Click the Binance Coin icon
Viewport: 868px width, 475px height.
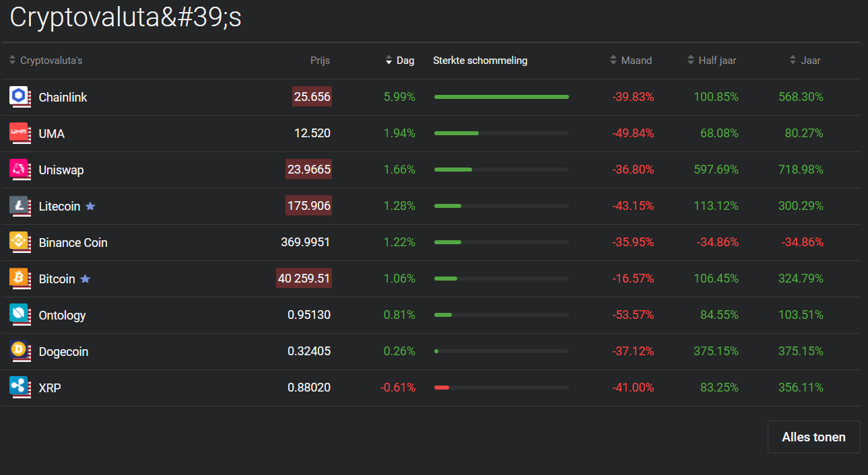coord(20,242)
